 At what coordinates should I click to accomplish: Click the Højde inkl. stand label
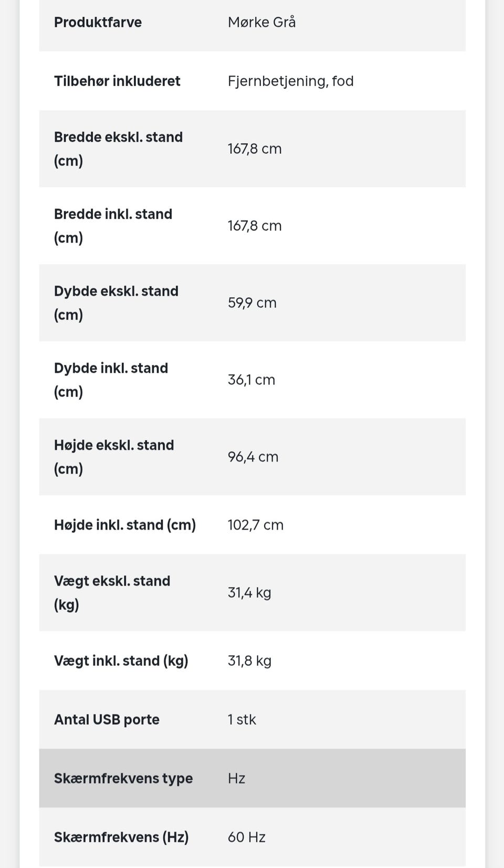(x=124, y=525)
